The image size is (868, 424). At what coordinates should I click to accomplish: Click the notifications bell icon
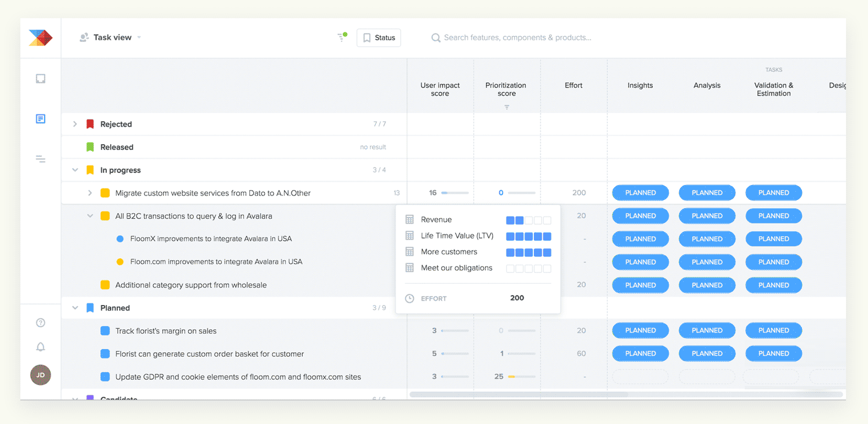pyautogui.click(x=41, y=347)
